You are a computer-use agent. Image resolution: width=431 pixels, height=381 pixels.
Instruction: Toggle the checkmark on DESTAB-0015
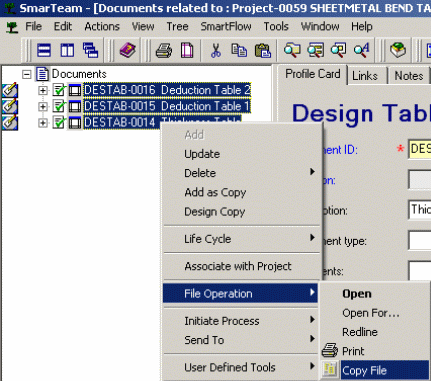[59, 106]
